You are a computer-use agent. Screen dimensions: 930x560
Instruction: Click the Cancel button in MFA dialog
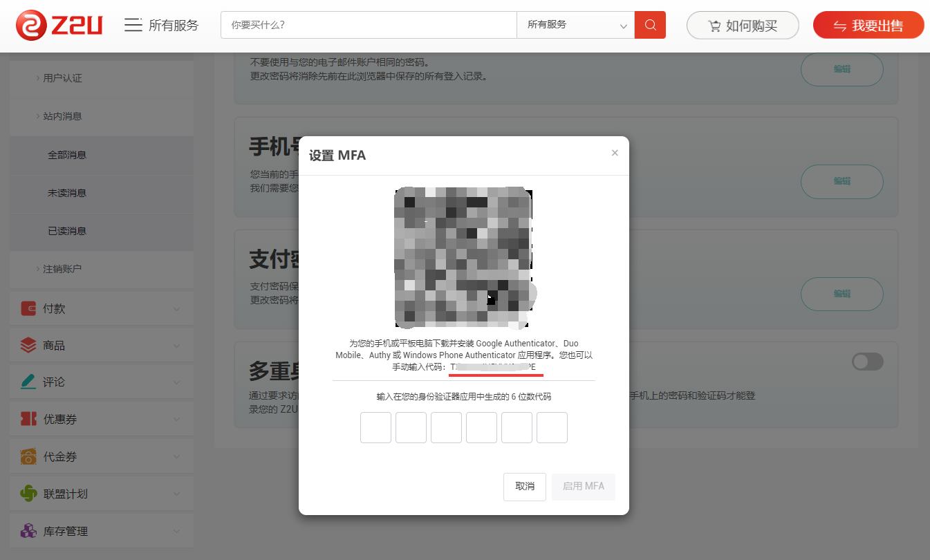pos(525,486)
